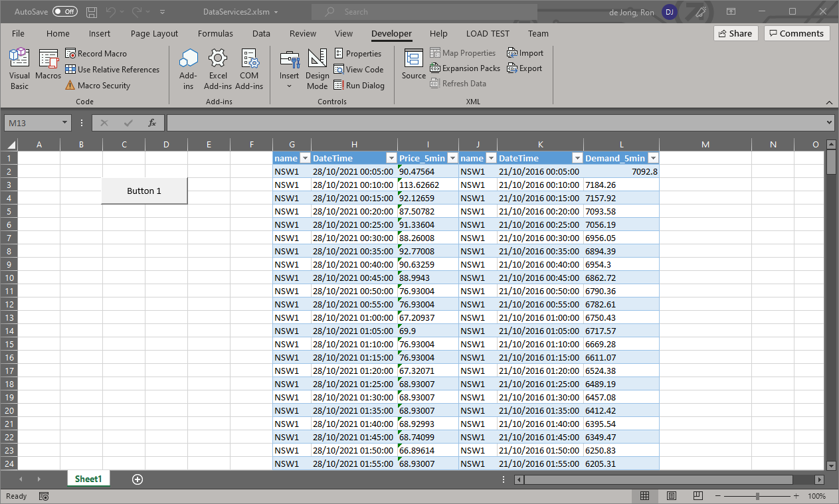Click the 100% zoom level
This screenshot has height=504, width=839.
coord(817,496)
